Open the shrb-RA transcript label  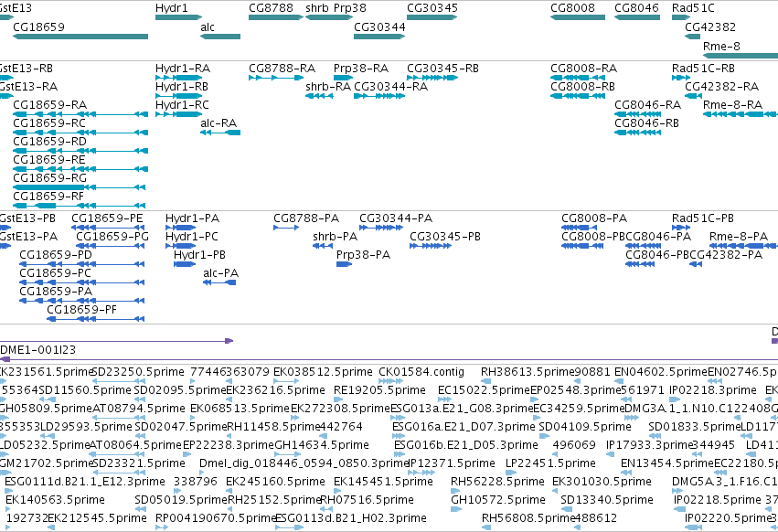point(328,86)
